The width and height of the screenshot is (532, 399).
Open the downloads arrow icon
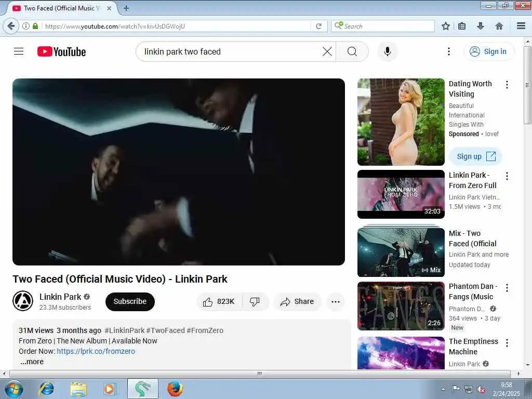pyautogui.click(x=480, y=26)
